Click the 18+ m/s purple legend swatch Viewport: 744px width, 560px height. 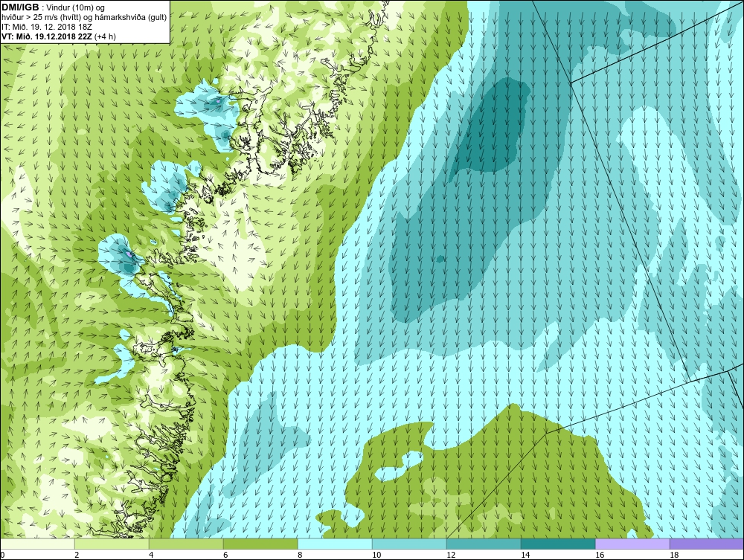click(x=707, y=544)
